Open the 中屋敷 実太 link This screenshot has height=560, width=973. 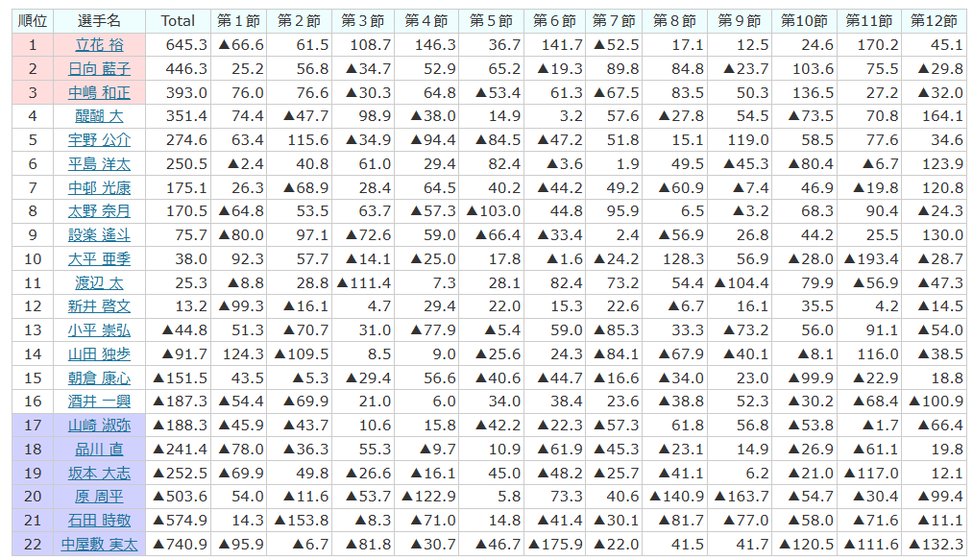pos(99,545)
